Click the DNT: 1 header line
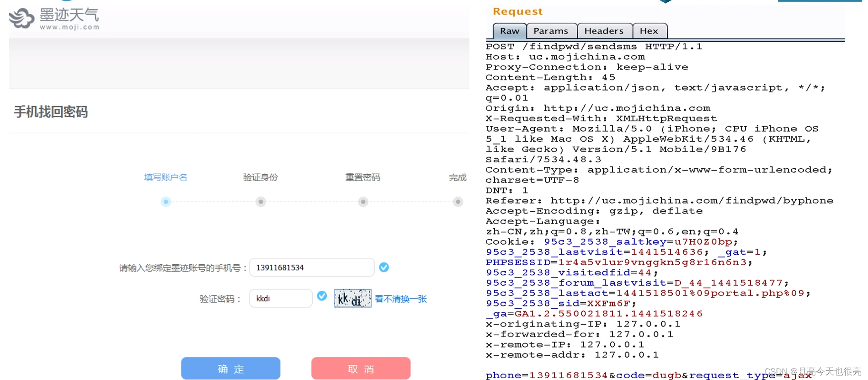 [x=507, y=191]
